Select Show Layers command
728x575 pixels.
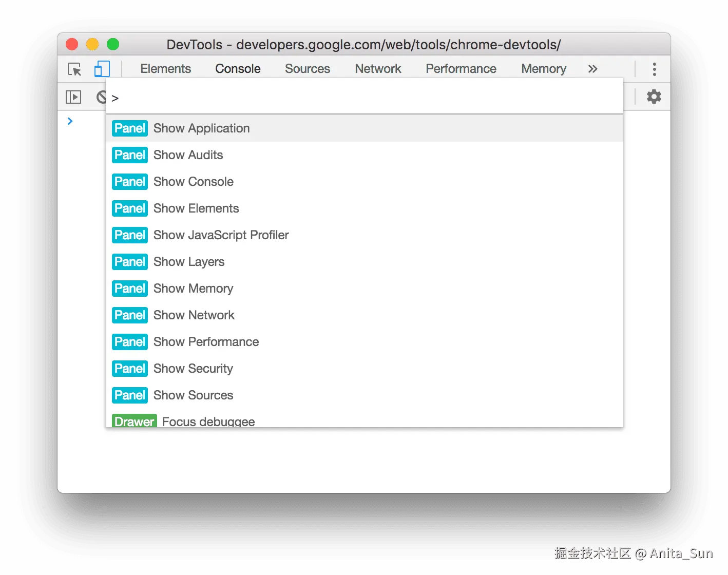[x=365, y=262]
